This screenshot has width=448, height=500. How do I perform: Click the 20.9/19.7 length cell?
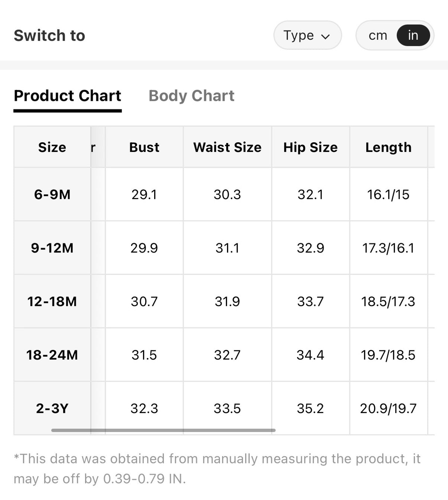[x=388, y=408]
